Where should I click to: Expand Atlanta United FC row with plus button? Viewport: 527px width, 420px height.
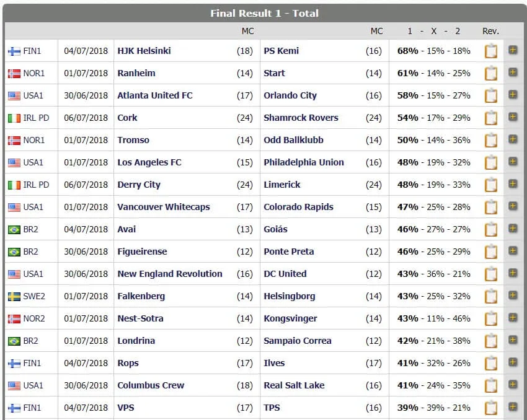click(x=513, y=95)
